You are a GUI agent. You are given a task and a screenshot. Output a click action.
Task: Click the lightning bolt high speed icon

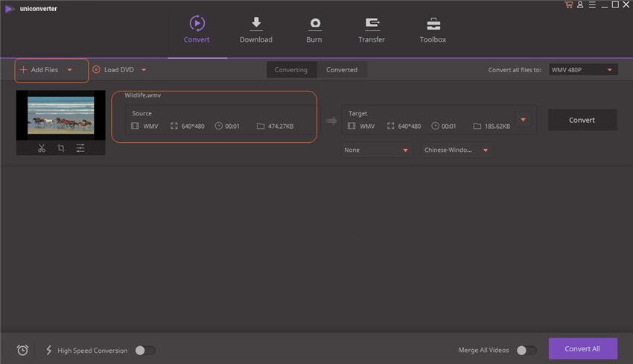49,350
